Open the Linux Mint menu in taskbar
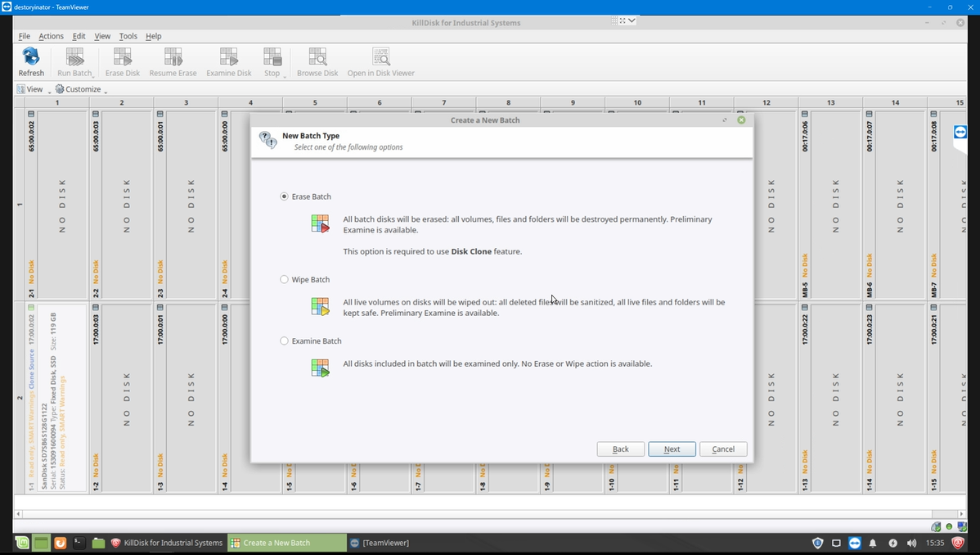Viewport: 980px width, 555px height. [22, 543]
